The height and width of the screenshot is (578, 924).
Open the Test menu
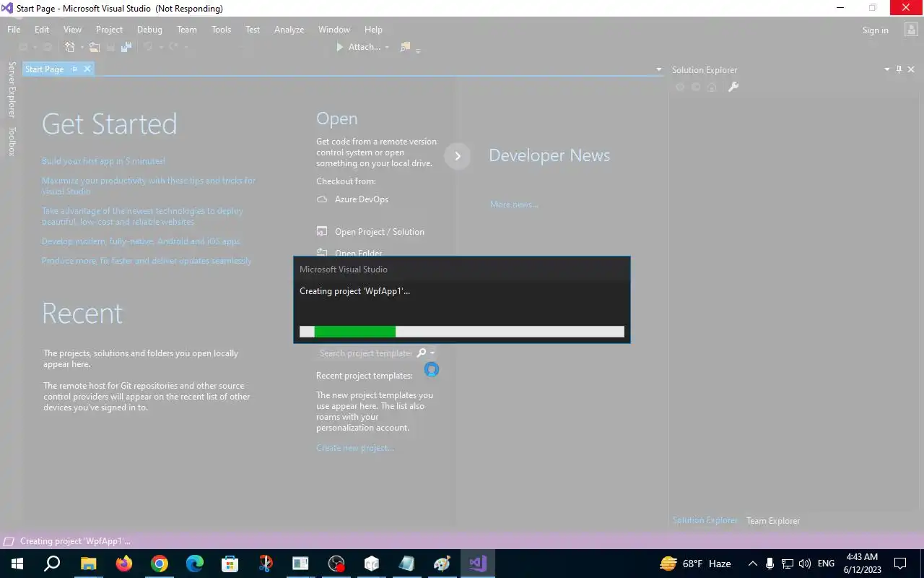(253, 30)
